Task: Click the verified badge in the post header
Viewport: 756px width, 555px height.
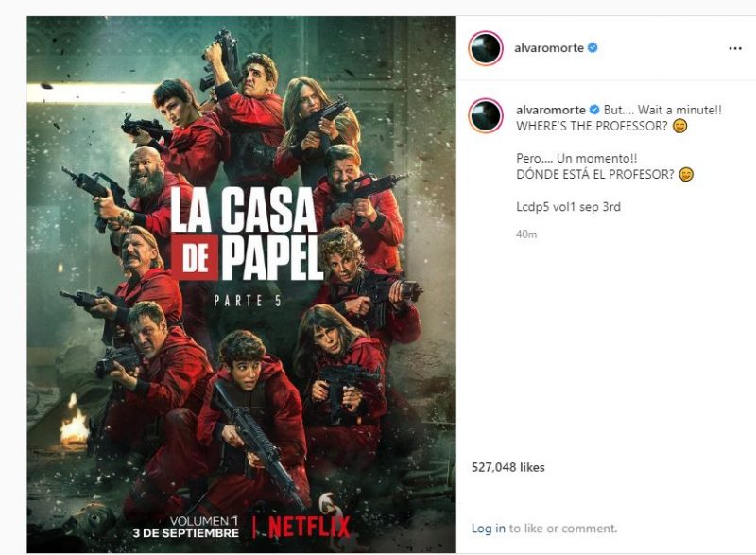Action: [x=593, y=47]
